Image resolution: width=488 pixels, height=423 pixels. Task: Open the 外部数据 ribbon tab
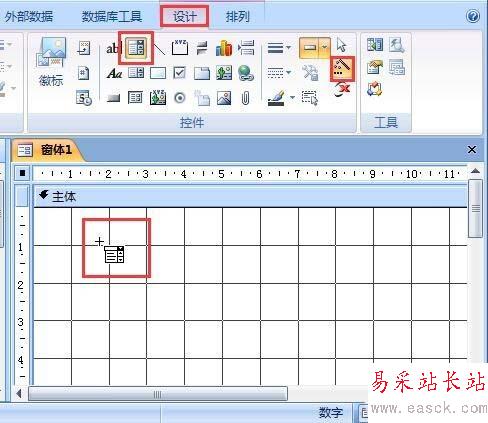tap(29, 16)
